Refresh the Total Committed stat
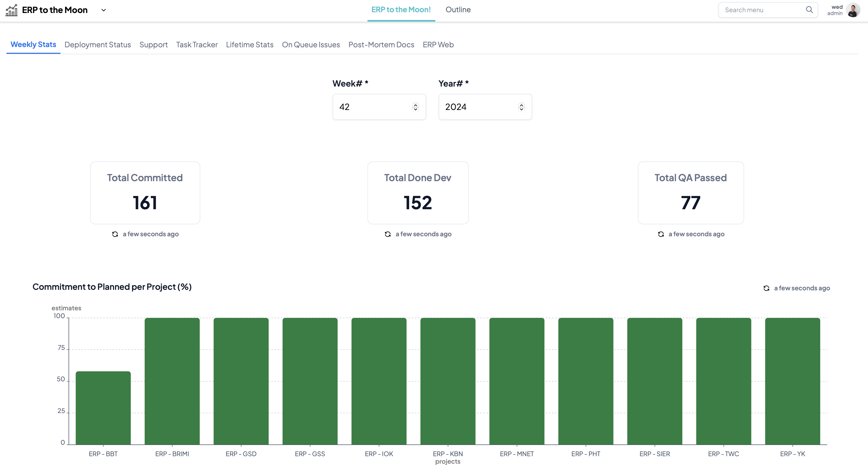Viewport: 868px width, 465px height. [x=115, y=234]
